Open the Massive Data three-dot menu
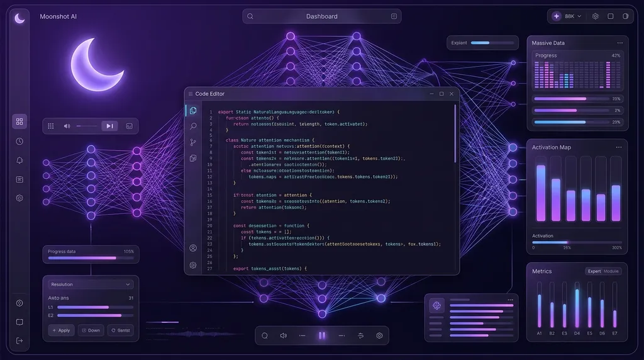The width and height of the screenshot is (644, 360). pos(619,43)
